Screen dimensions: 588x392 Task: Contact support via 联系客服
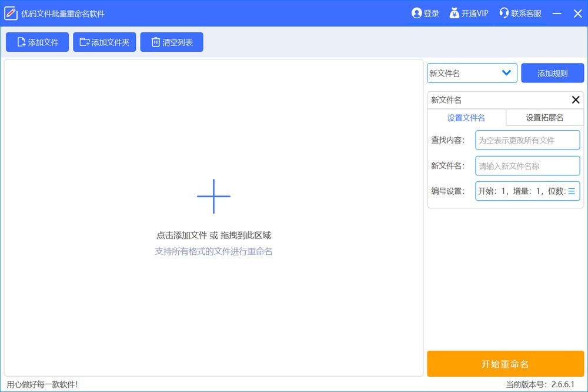[520, 14]
